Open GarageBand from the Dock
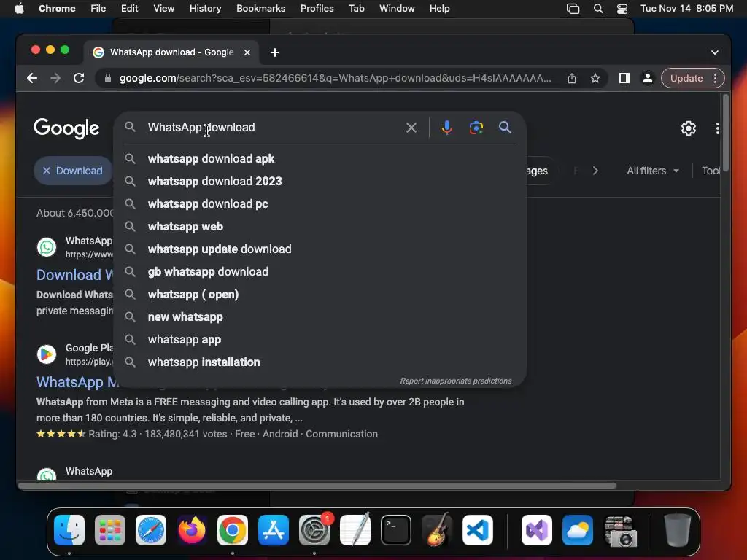Image resolution: width=747 pixels, height=560 pixels. coord(437,530)
